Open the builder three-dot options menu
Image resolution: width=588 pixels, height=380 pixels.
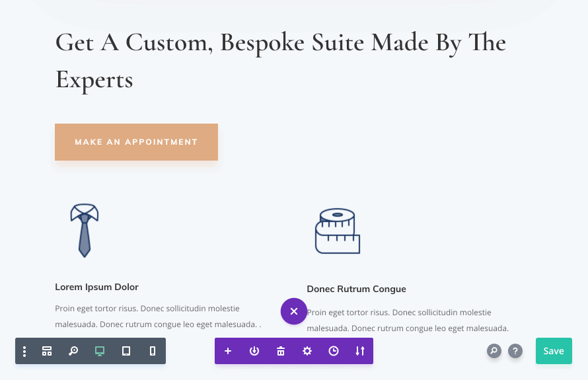tap(24, 351)
